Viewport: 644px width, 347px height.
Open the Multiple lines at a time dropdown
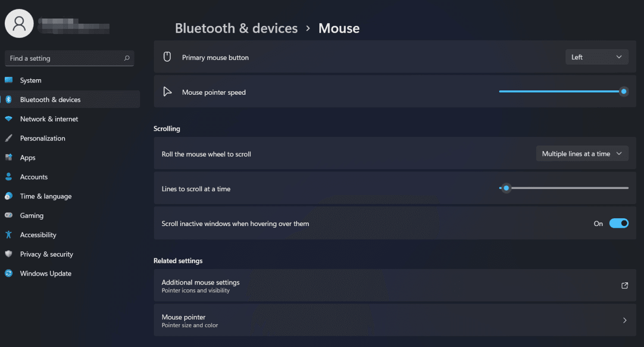[x=582, y=154]
